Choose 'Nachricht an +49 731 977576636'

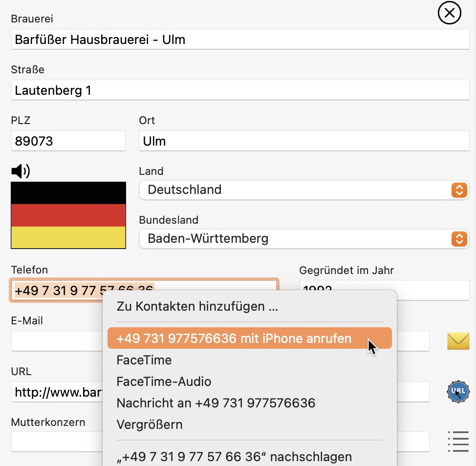(250, 403)
